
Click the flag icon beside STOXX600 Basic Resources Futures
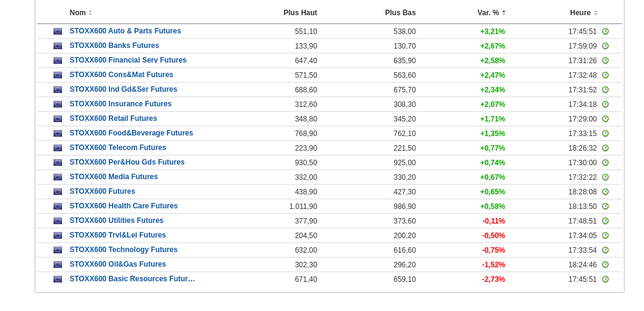(58, 279)
